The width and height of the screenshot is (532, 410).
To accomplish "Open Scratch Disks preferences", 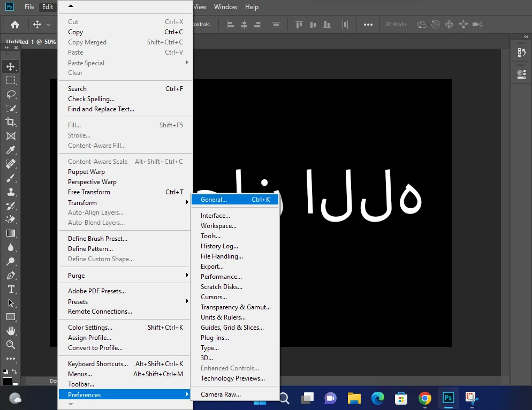I will coord(235,287).
